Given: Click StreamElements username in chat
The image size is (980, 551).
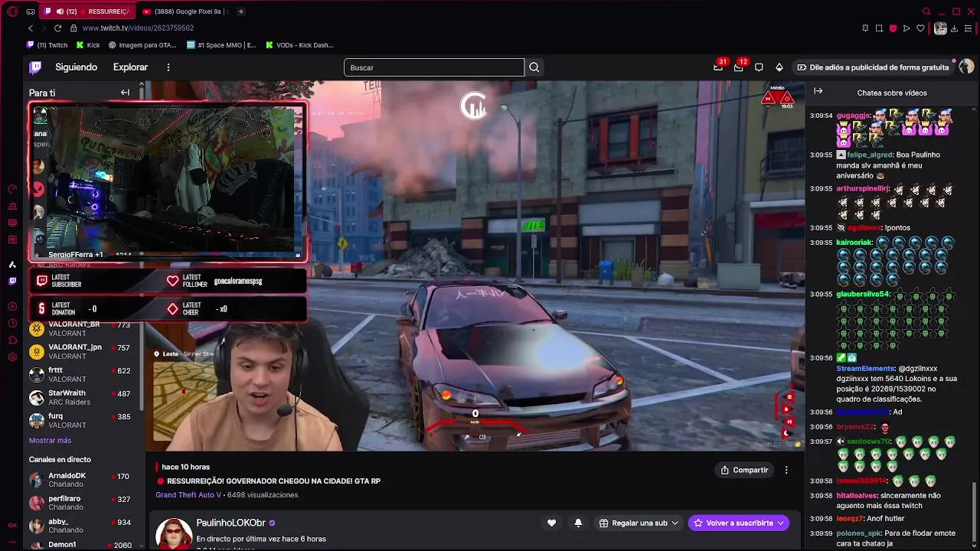Looking at the screenshot, I should 865,369.
